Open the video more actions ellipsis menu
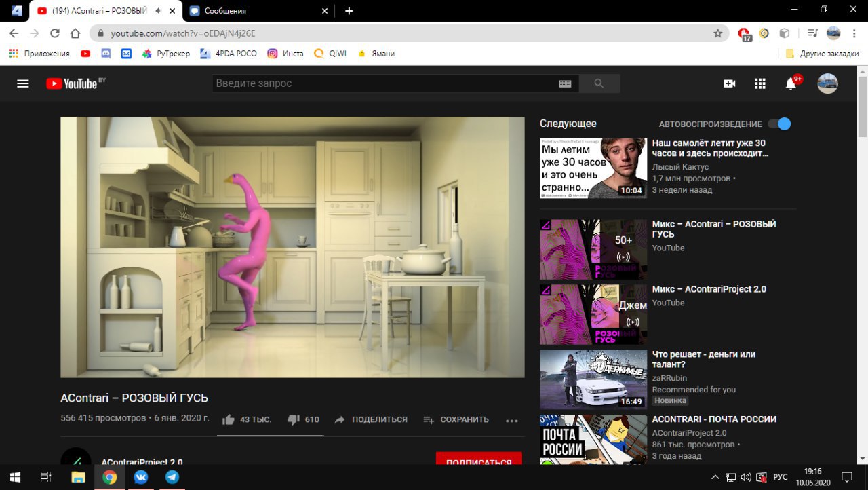 511,420
